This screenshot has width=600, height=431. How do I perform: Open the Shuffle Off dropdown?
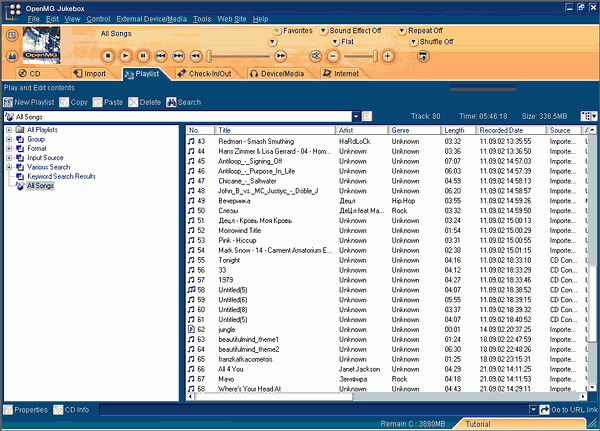tap(414, 42)
